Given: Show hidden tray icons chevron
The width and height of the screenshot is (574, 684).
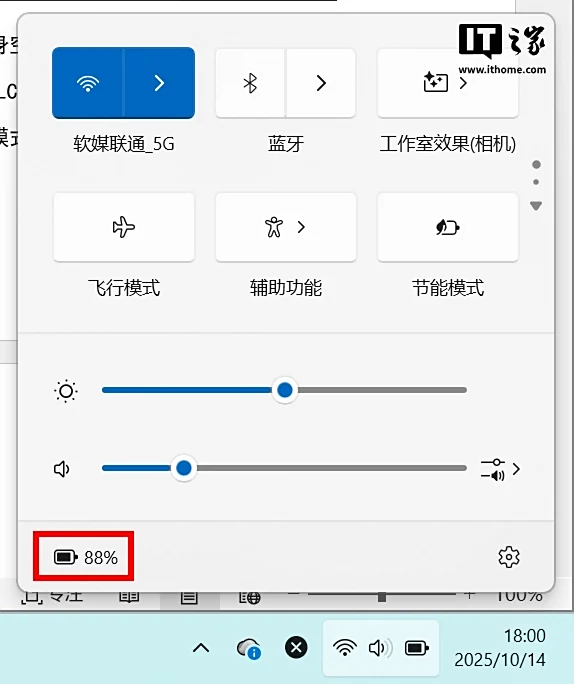Looking at the screenshot, I should tap(201, 648).
